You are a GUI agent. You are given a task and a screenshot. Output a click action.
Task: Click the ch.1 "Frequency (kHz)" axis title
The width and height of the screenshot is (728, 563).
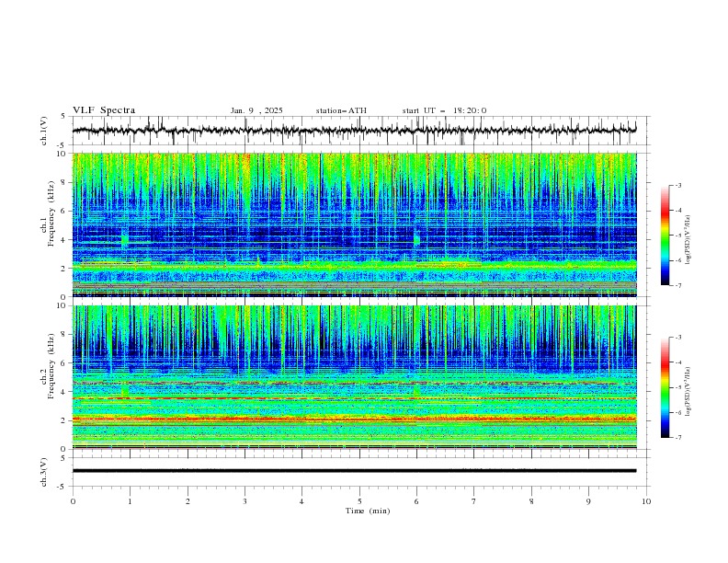(51, 213)
